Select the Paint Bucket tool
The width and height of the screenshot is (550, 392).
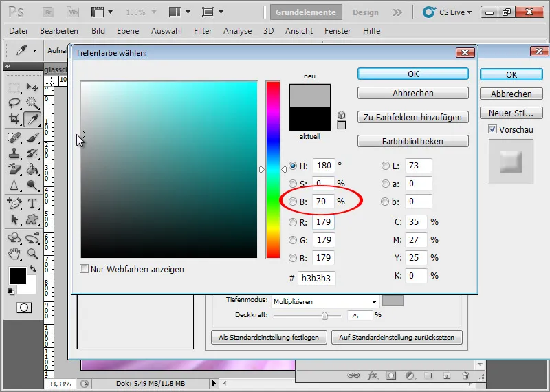pos(32,169)
